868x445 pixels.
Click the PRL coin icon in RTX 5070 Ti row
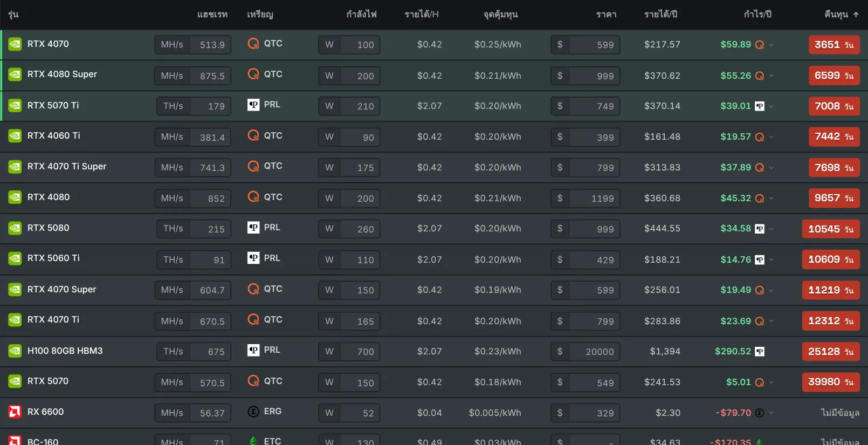coord(253,105)
